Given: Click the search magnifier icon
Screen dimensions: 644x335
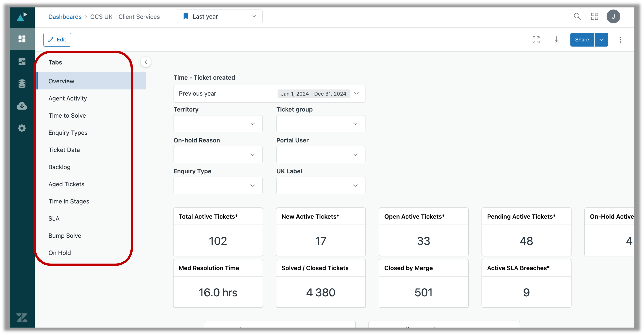Looking at the screenshot, I should (577, 16).
